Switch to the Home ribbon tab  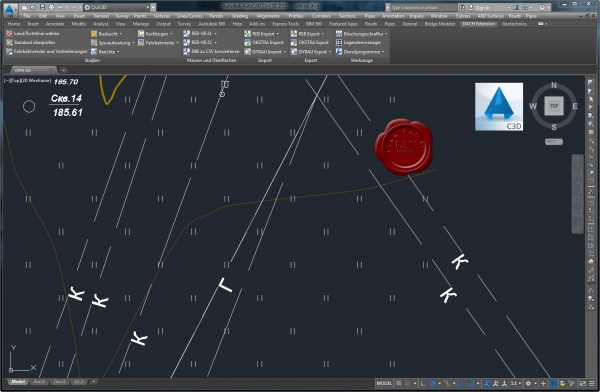tap(14, 24)
